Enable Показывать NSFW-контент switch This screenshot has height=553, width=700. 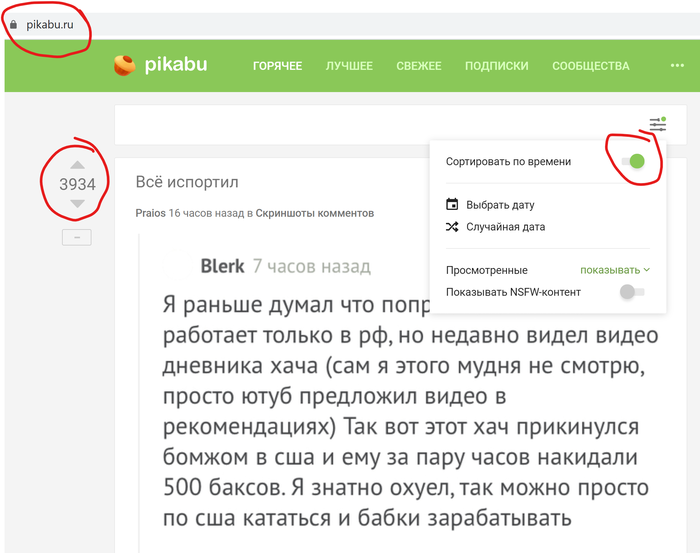click(632, 292)
